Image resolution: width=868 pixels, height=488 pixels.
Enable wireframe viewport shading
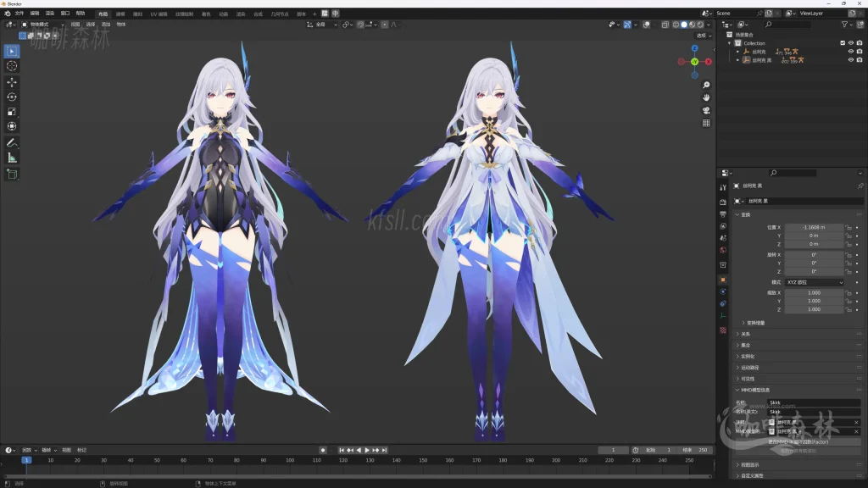676,25
